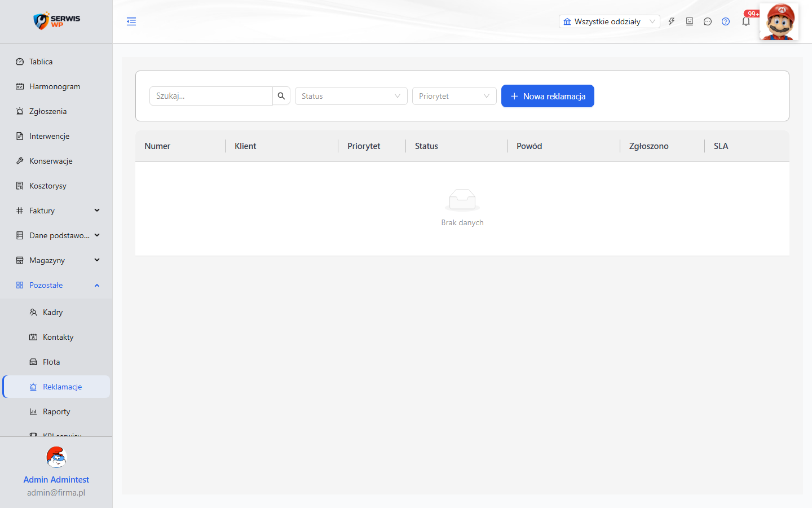Expand the Magazyny submenu chevron
812x508 pixels.
97,260
